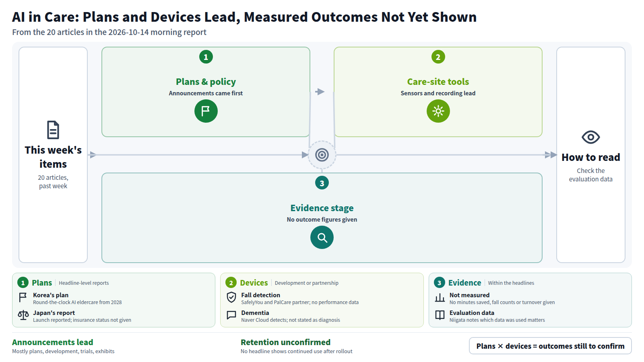644x362 pixels.
Task: Click the Retention unconfirmed footer heading
Action: (x=285, y=342)
